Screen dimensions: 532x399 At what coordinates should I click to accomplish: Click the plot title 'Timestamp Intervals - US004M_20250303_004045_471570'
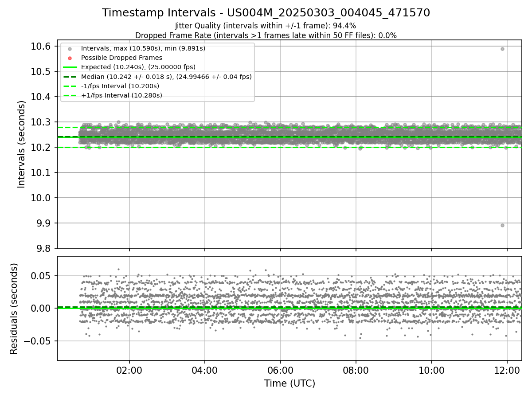point(266,13)
